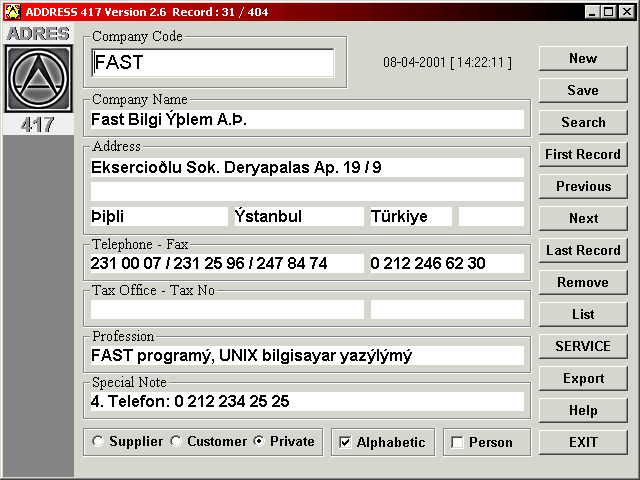Click the empty Tax No field

tap(447, 309)
